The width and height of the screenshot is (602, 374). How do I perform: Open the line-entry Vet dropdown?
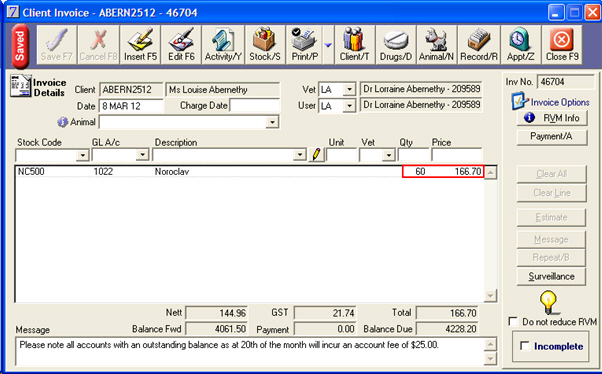(x=389, y=155)
